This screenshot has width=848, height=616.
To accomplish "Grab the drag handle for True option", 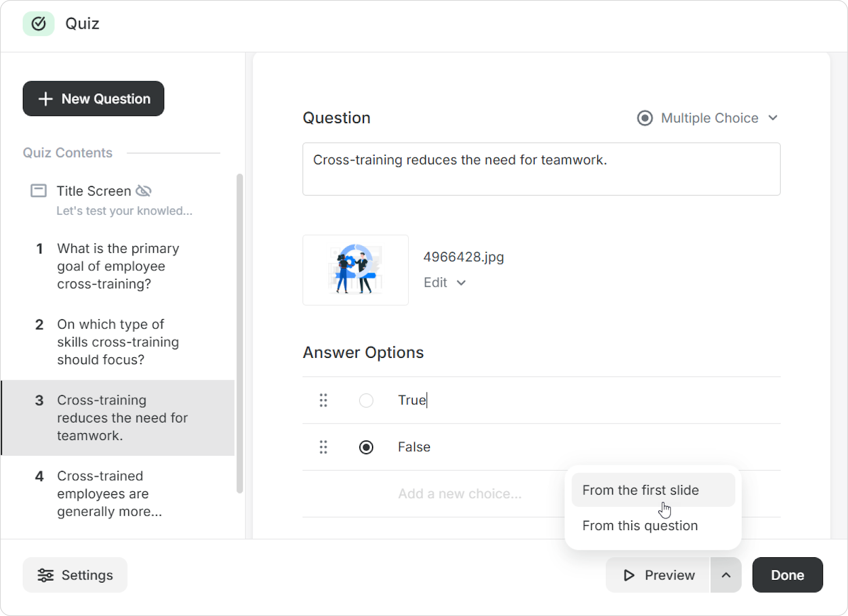I will [323, 400].
